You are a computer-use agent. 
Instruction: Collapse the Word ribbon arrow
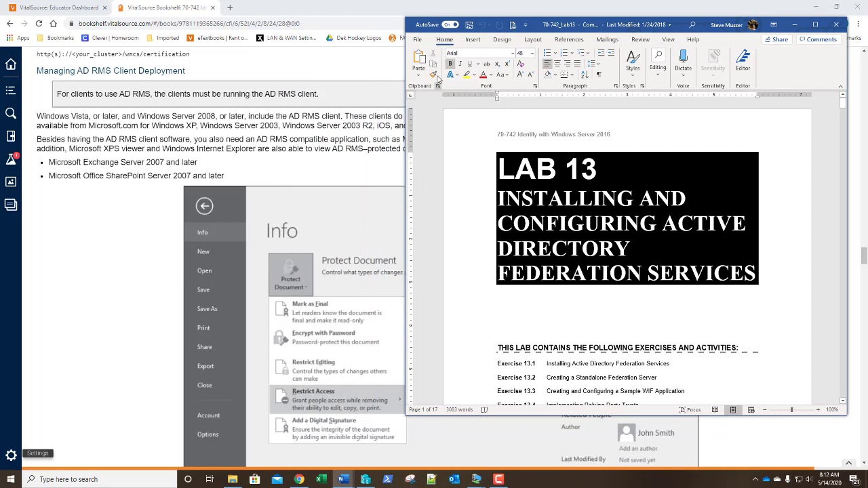[x=840, y=86]
